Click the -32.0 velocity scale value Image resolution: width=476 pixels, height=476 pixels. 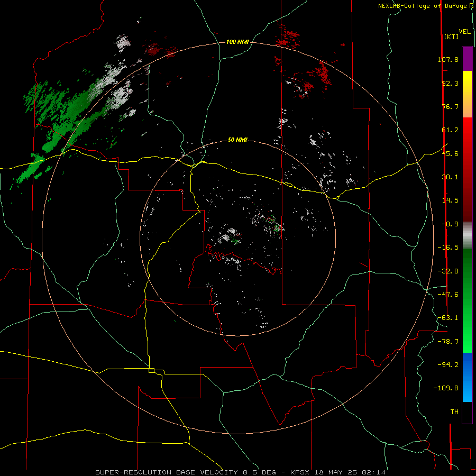(x=448, y=271)
